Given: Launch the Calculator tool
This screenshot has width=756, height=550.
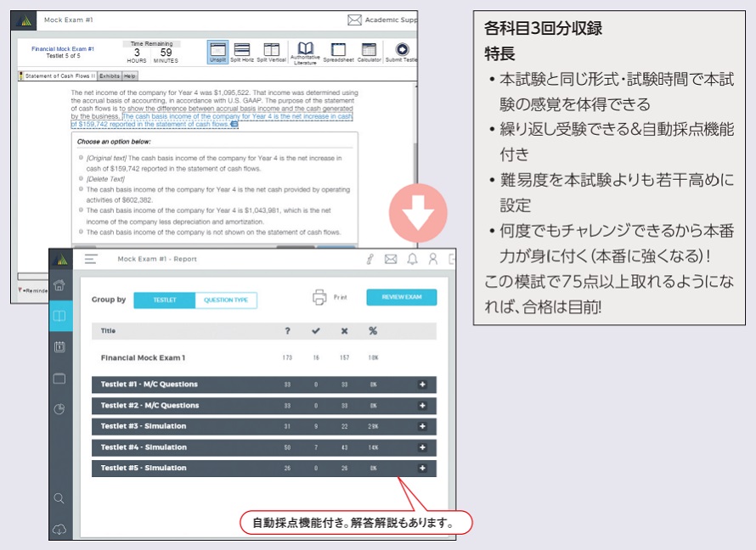Looking at the screenshot, I should point(368,50).
